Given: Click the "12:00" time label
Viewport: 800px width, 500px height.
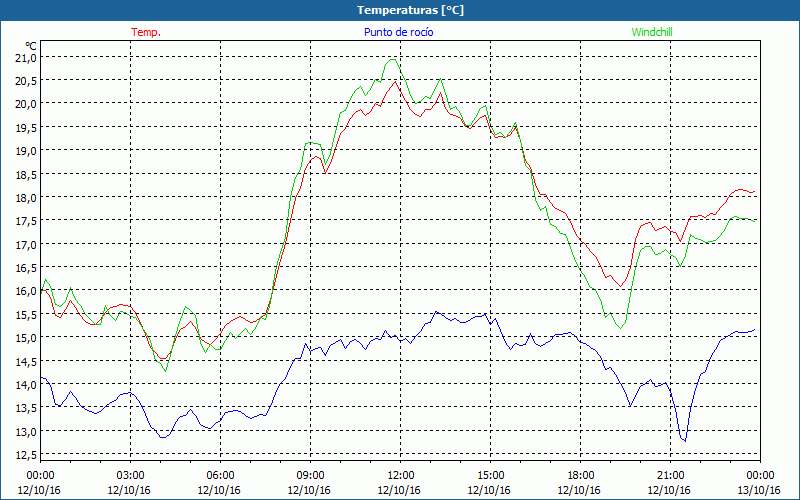Looking at the screenshot, I should tap(401, 476).
